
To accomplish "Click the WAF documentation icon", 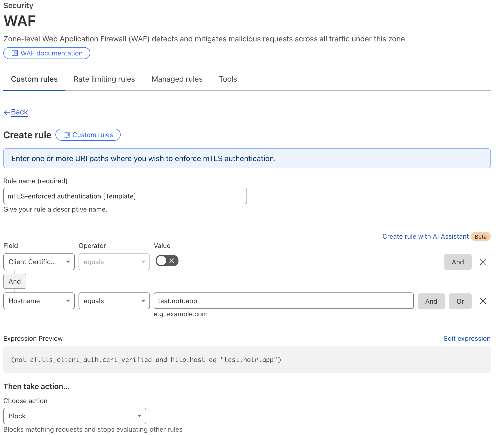I will pos(15,53).
